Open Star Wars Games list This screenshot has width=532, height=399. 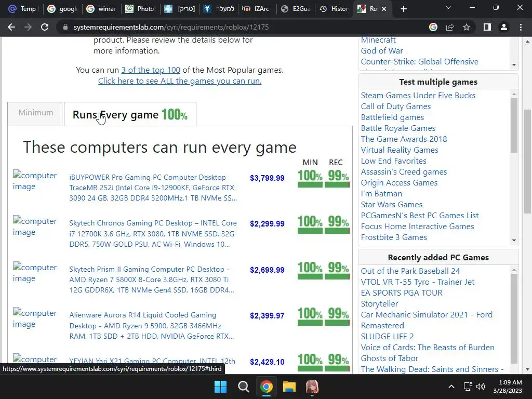392,204
